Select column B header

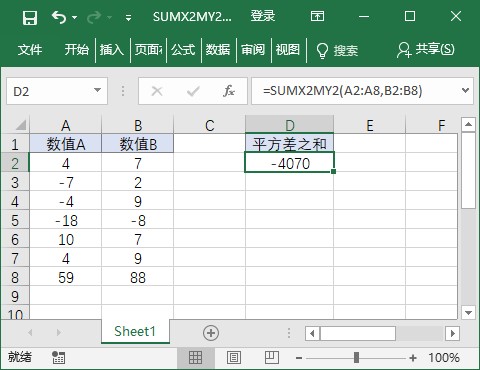(138, 125)
